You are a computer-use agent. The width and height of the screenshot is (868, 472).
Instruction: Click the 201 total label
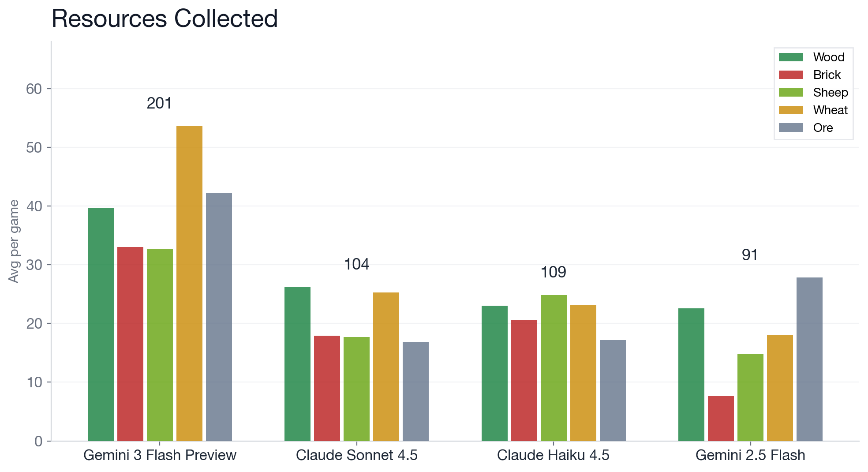tap(159, 103)
